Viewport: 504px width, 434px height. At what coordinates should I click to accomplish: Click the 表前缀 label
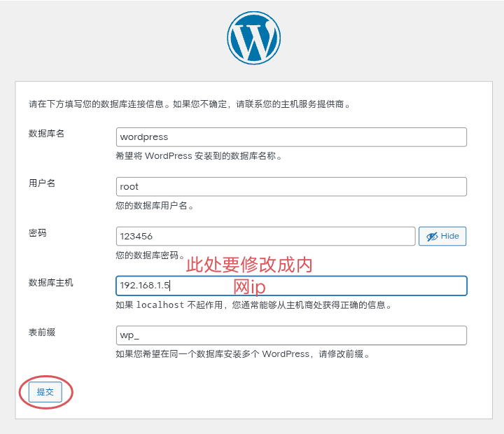coord(42,332)
